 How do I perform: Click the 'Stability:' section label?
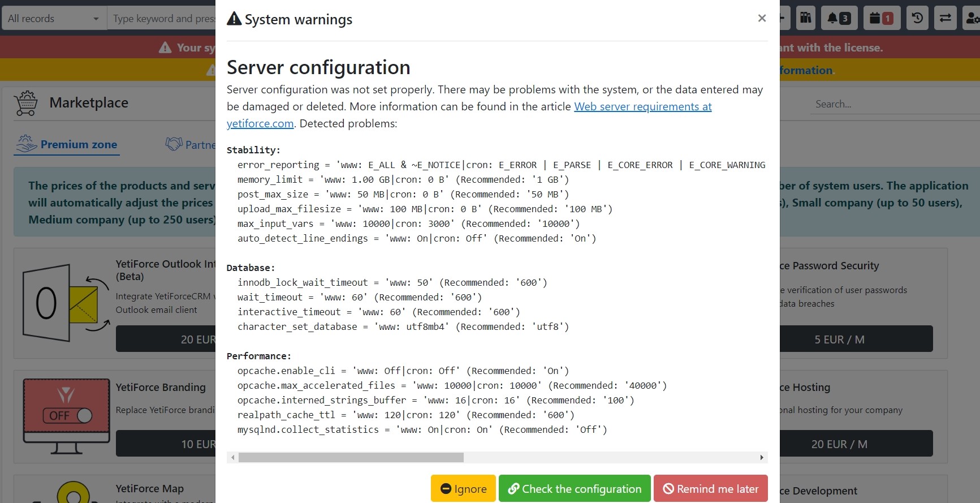pyautogui.click(x=253, y=150)
